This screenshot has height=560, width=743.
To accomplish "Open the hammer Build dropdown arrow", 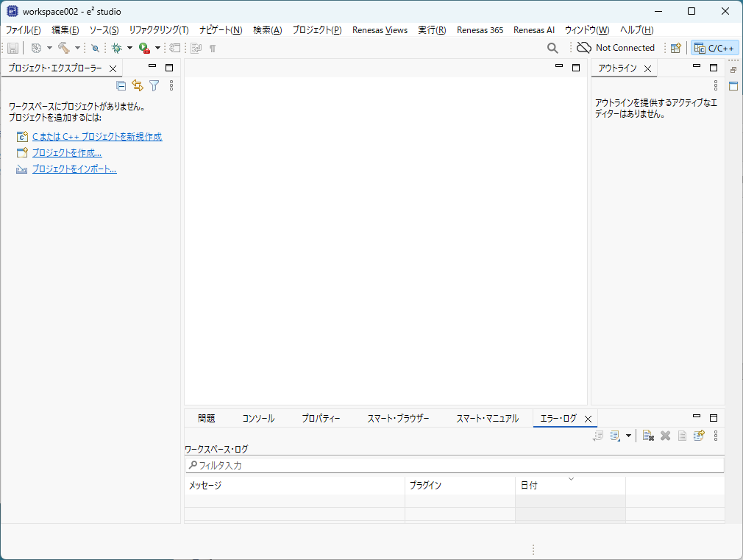I will [x=77, y=48].
